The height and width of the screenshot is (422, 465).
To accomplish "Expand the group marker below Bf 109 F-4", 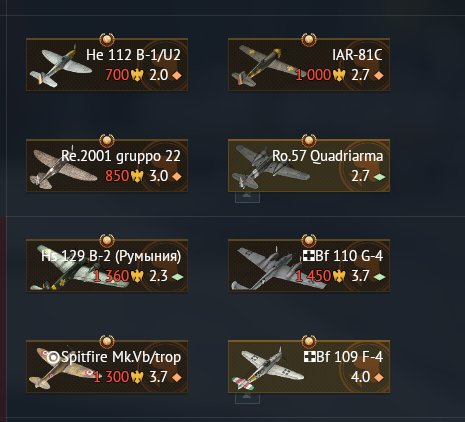I will [247, 398].
